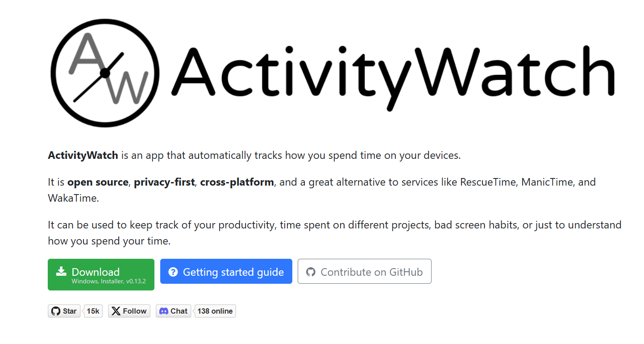Star the ActivityWatch repository
Image resolution: width=644 pixels, height=344 pixels.
(64, 311)
